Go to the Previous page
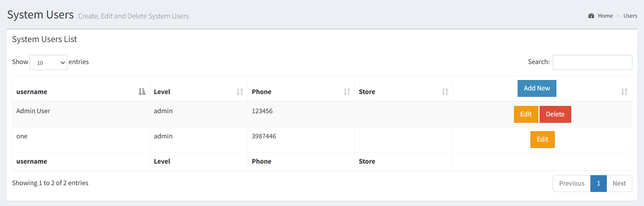 click(572, 183)
